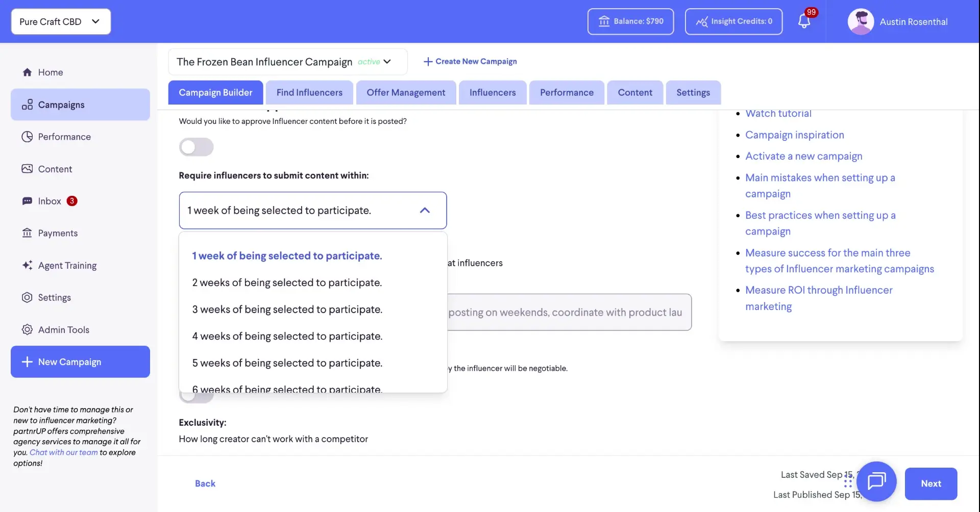Open the Admin Tools gear icon
This screenshot has width=980, height=512.
tap(27, 329)
